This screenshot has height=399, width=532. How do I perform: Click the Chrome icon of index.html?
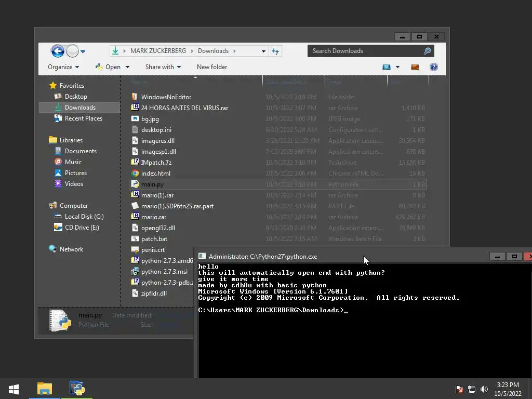(x=135, y=174)
